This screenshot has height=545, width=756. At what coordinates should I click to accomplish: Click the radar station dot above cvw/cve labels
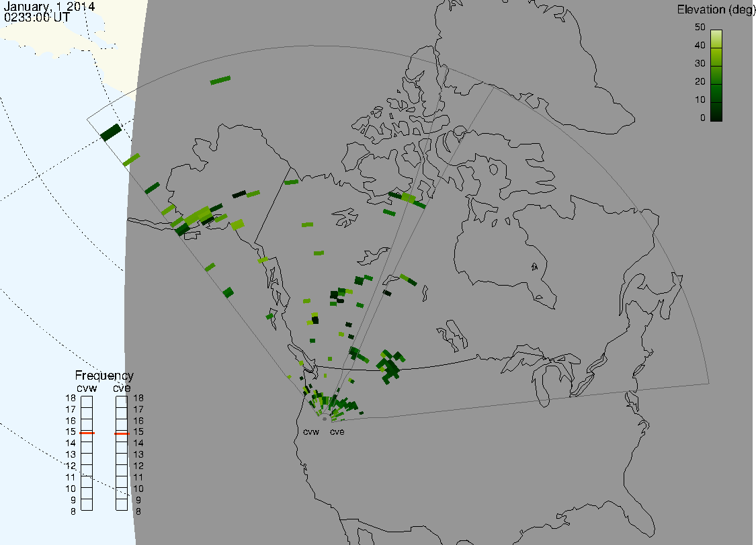pos(325,419)
